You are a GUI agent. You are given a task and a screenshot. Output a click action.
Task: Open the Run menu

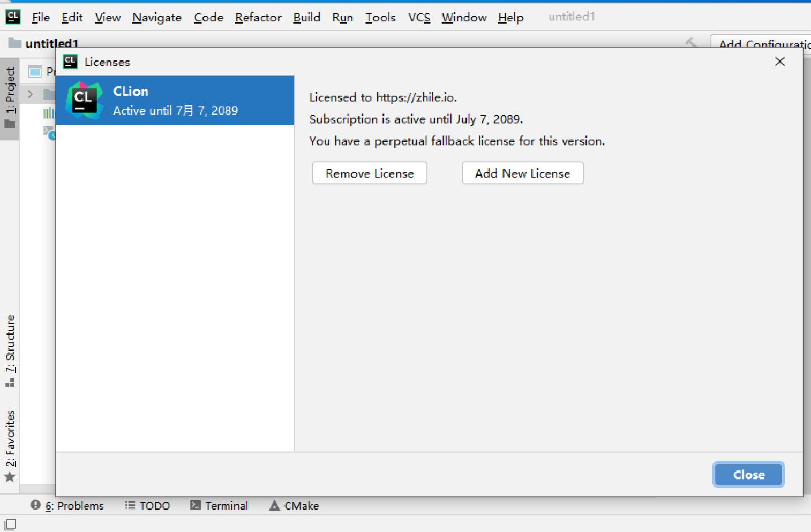point(342,17)
